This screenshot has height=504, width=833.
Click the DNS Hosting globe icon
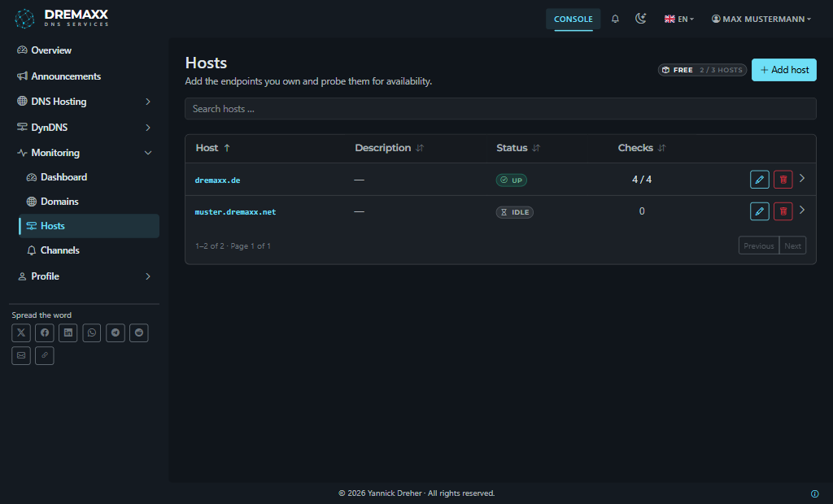(22, 101)
